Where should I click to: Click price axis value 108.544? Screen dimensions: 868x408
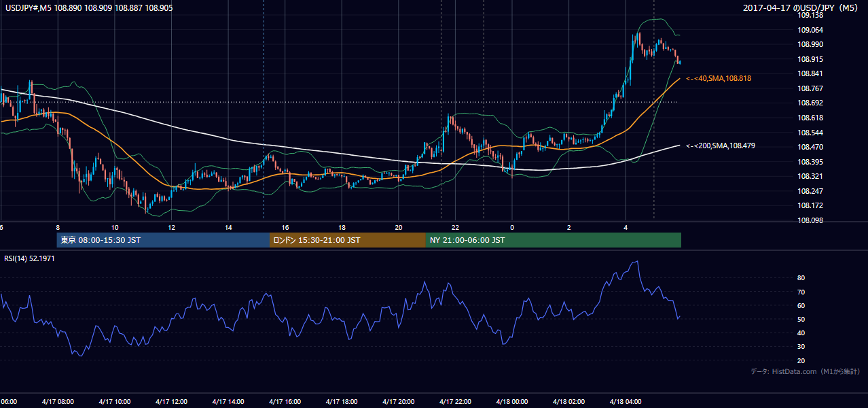tap(810, 133)
